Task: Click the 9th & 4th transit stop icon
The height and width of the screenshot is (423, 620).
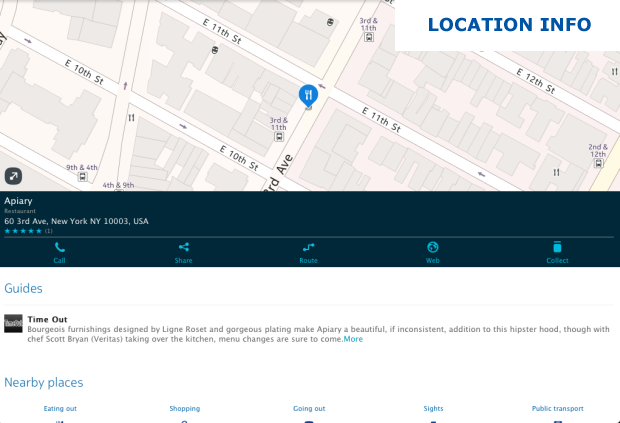Action: point(82,178)
